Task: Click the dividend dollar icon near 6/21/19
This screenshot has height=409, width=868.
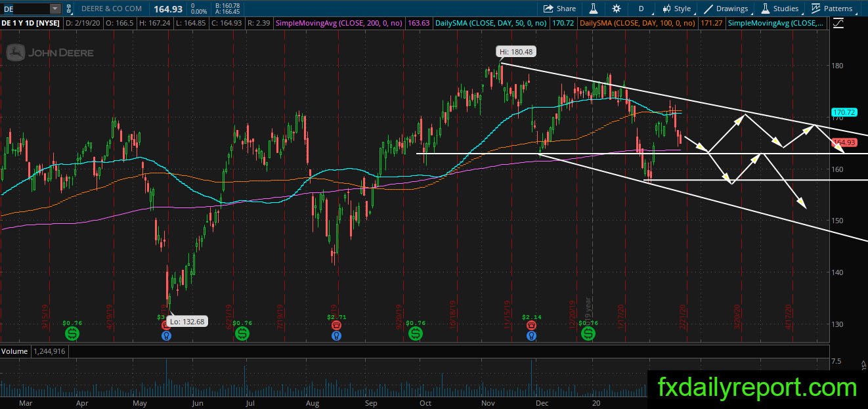Action: pos(242,334)
